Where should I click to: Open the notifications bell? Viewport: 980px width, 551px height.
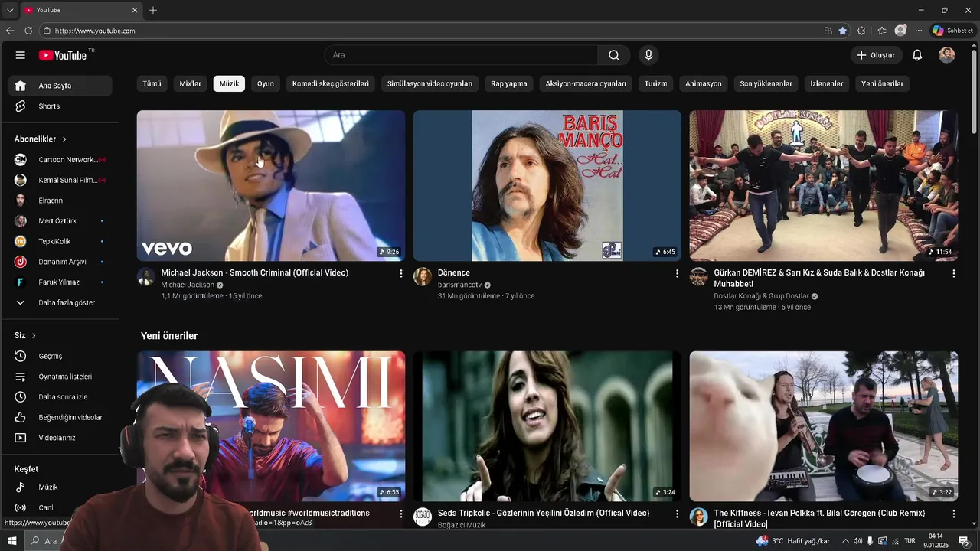point(917,55)
